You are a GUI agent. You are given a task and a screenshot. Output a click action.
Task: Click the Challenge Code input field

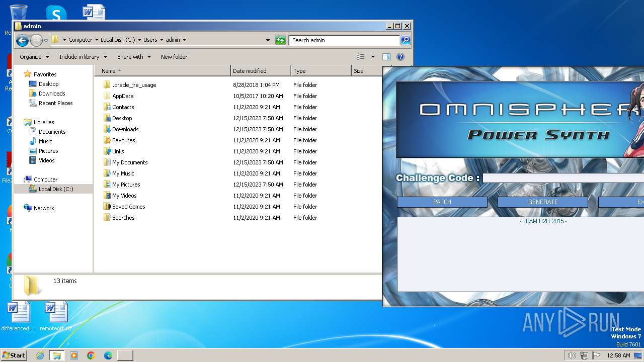[563, 178]
